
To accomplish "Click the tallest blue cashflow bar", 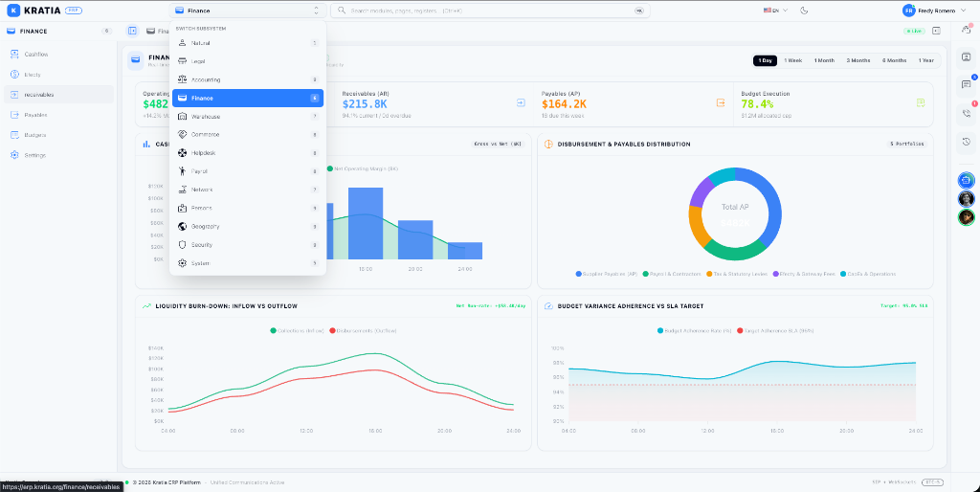I will coord(366,223).
